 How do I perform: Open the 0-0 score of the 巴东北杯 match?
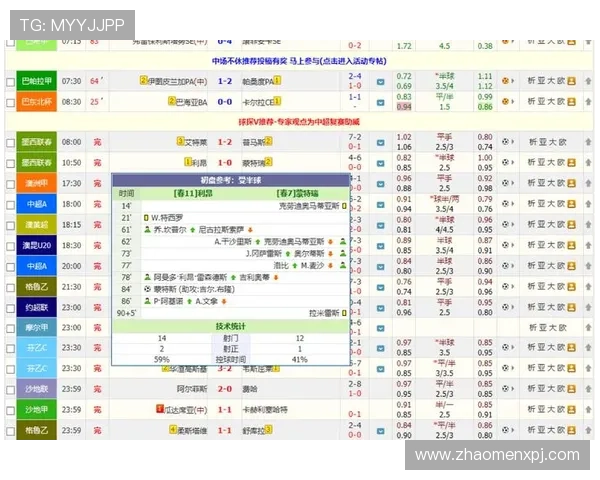point(225,102)
